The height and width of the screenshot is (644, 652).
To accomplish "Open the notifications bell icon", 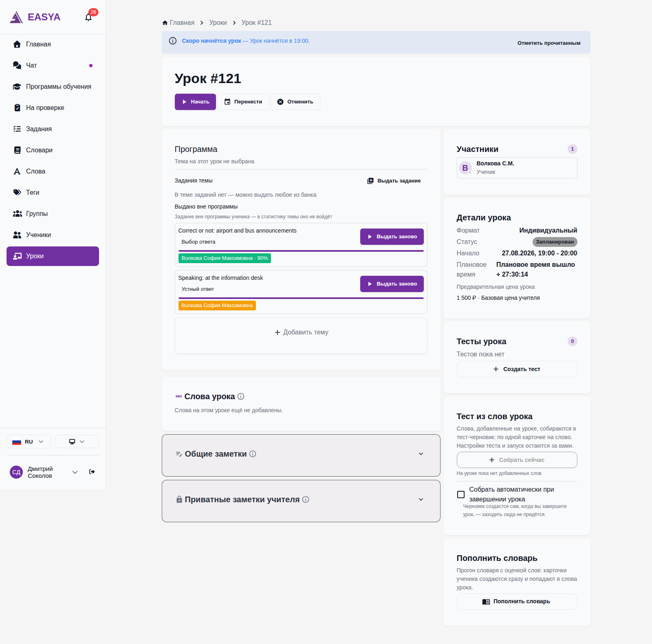I will (88, 18).
